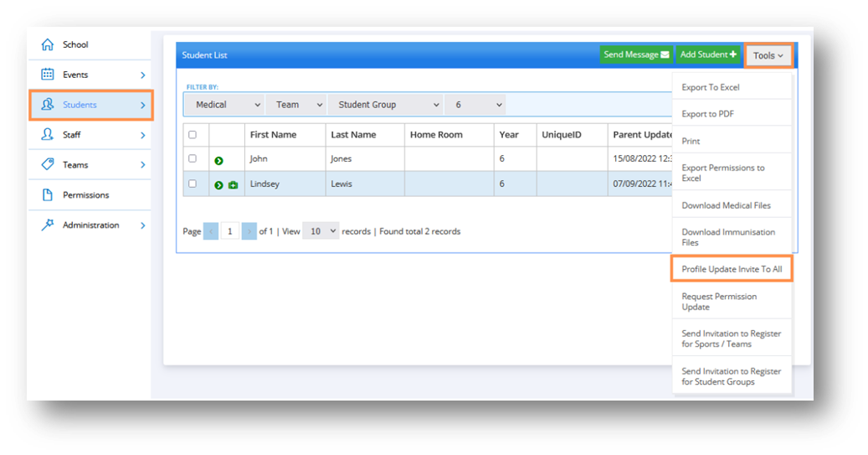Open the year filter dropdown showing 6
The image size is (868, 455).
pos(475,104)
